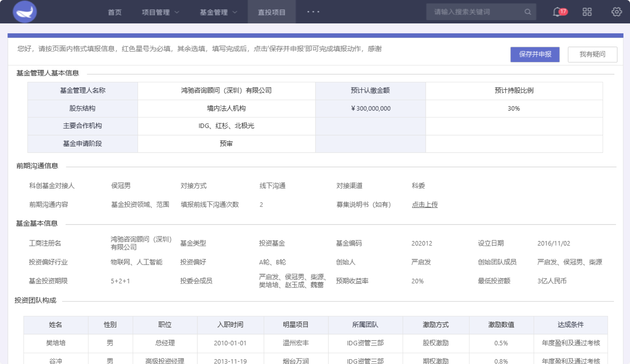Click the 激励方式 column header
Image resolution: width=630 pixels, height=364 pixels.
(436, 325)
